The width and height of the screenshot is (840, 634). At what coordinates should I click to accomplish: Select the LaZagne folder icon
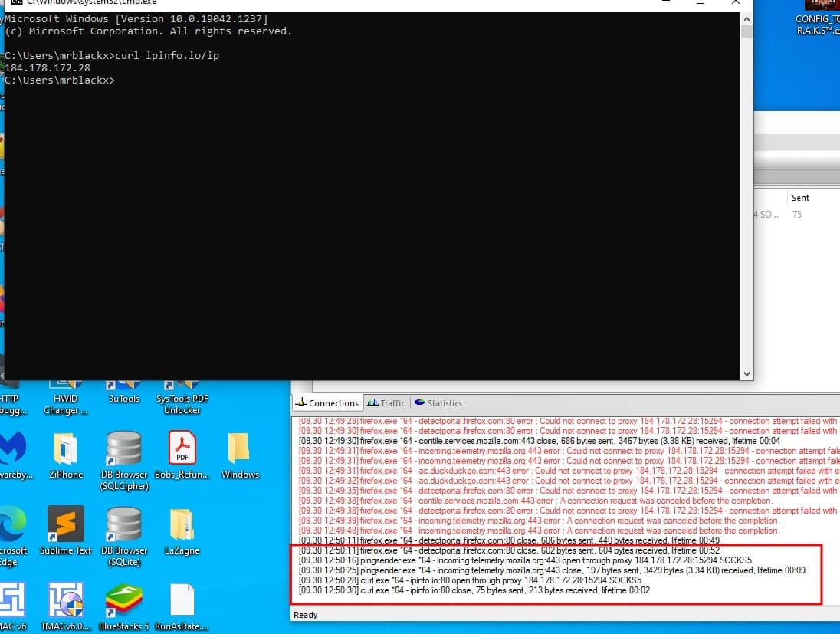(x=182, y=525)
